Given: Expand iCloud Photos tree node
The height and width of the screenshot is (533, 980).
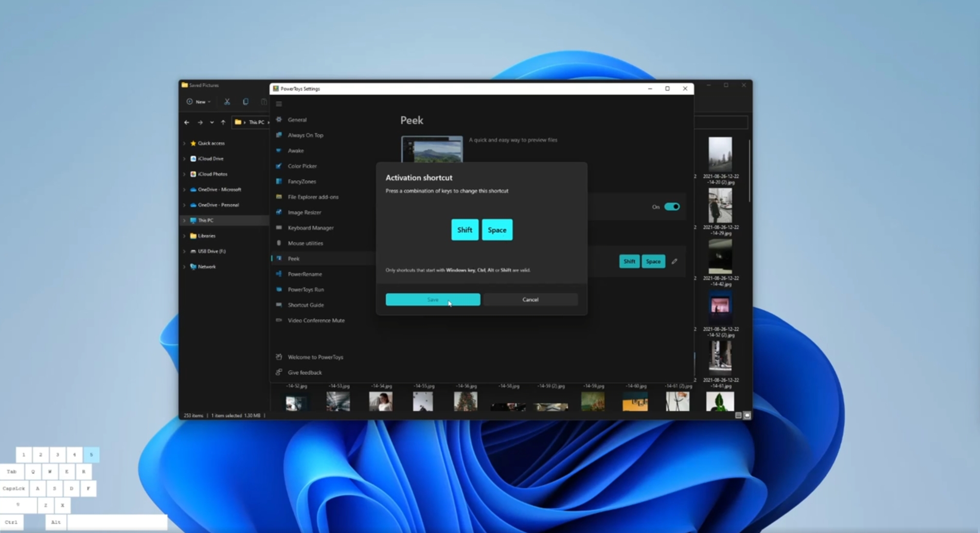Looking at the screenshot, I should pos(185,174).
